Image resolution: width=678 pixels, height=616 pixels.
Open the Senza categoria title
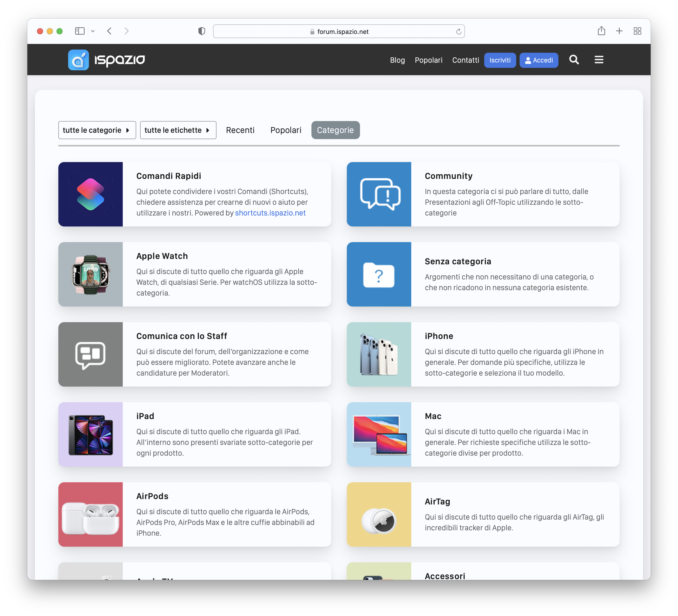coord(458,261)
